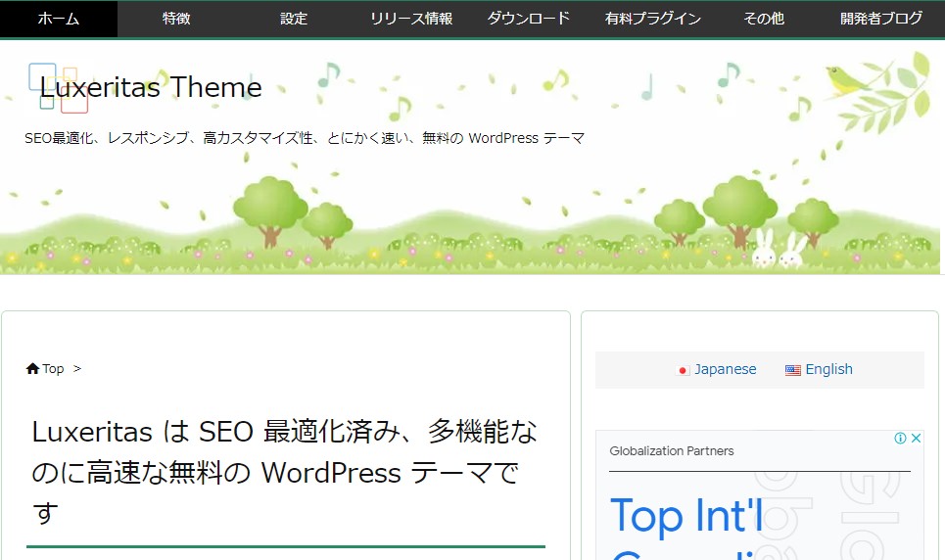Screen dimensions: 945x560
Task: Follow the Top breadcrumb link
Action: 53,369
